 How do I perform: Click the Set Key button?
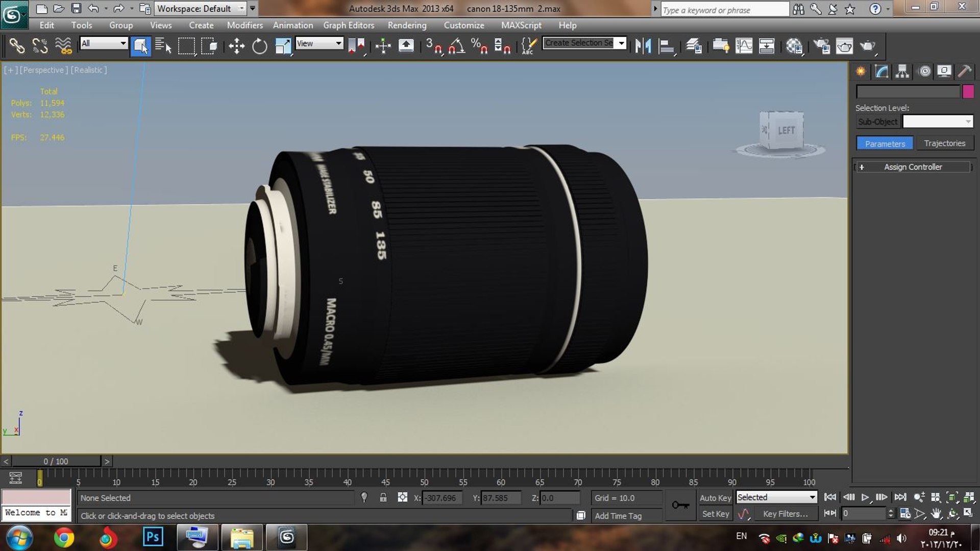[715, 514]
